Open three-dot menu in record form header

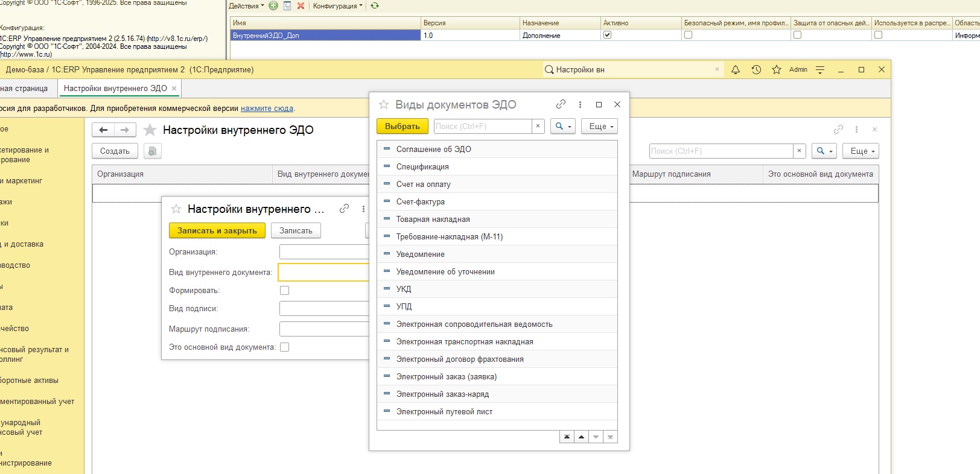[x=363, y=209]
